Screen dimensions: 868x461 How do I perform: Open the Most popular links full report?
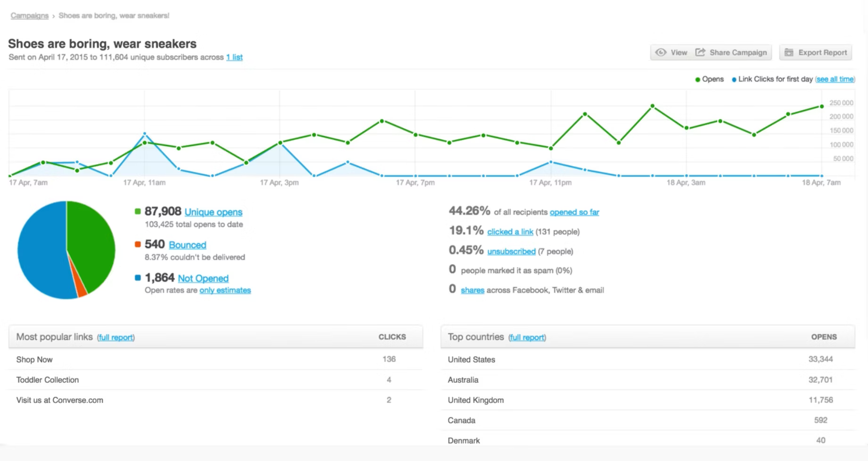click(115, 337)
